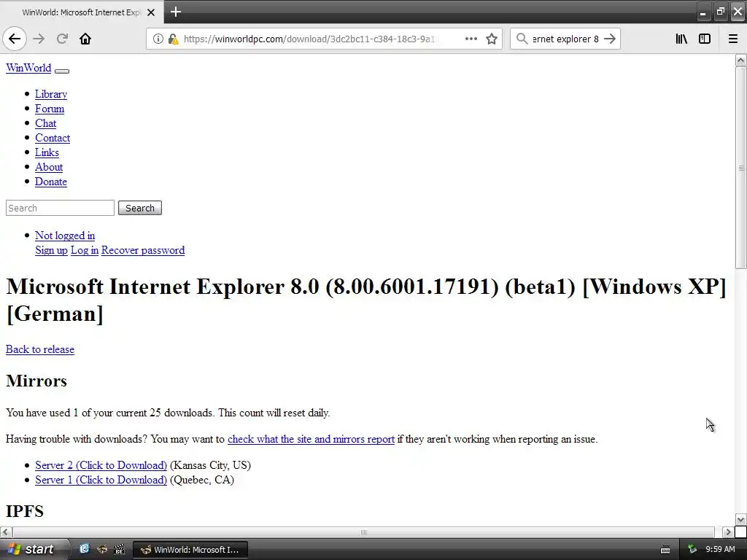Select the WinWorld: Microsoft Internet Expl tab
The image size is (747, 560).
(82, 12)
